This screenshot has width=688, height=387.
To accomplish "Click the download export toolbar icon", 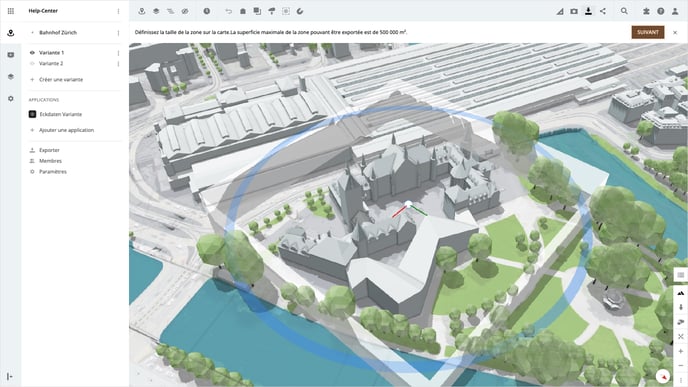I will [588, 11].
